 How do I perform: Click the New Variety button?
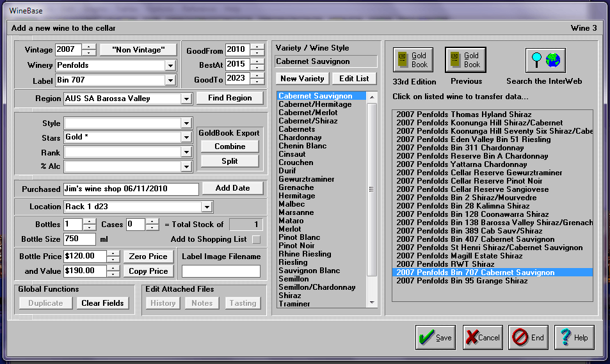pyautogui.click(x=302, y=79)
